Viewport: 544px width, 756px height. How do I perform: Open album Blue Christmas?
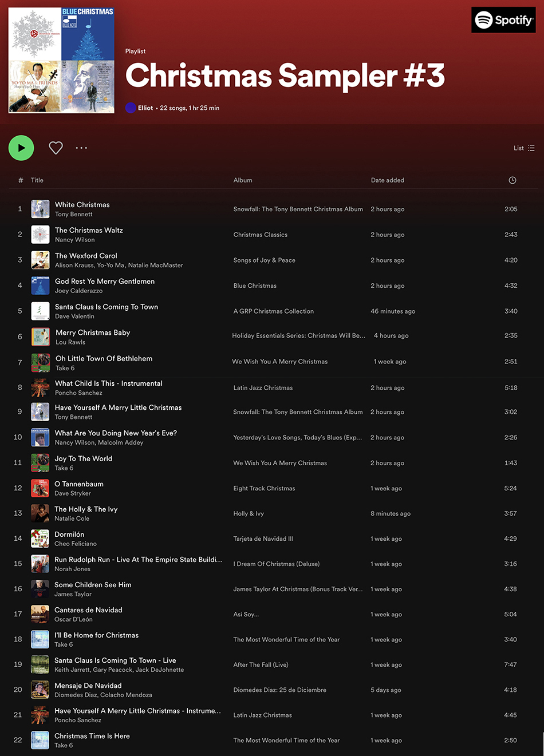coord(255,286)
